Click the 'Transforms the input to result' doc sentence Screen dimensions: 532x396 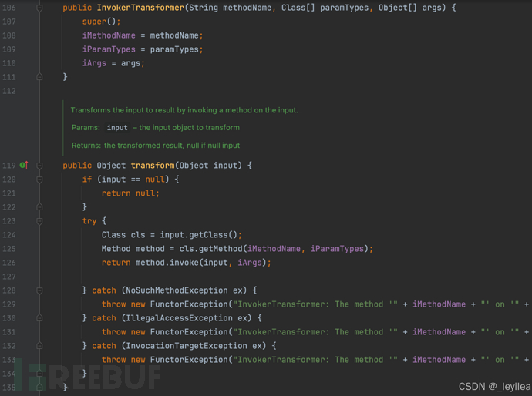[184, 110]
